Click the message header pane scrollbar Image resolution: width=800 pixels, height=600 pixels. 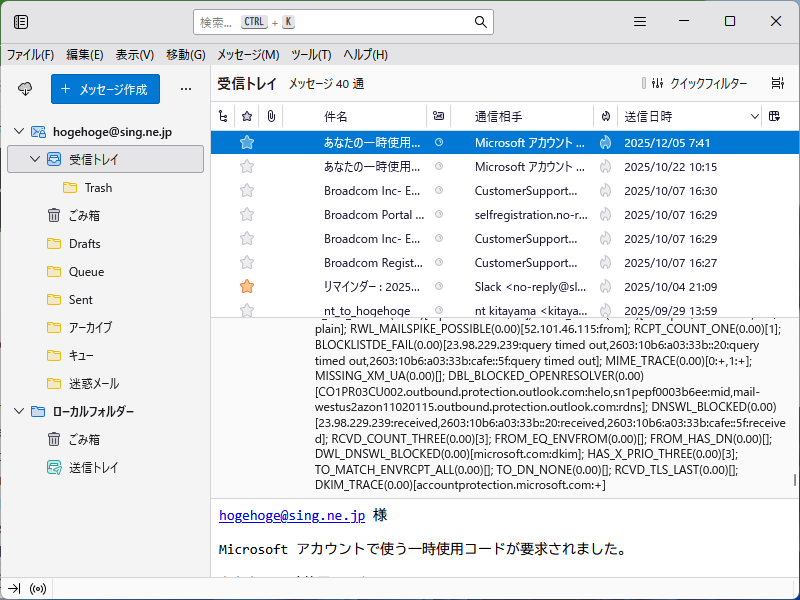tap(794, 480)
